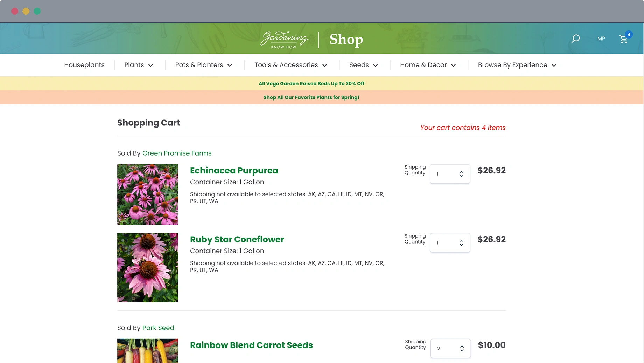Click the Echinacea Purpurea quantity field
644x363 pixels.
[450, 174]
